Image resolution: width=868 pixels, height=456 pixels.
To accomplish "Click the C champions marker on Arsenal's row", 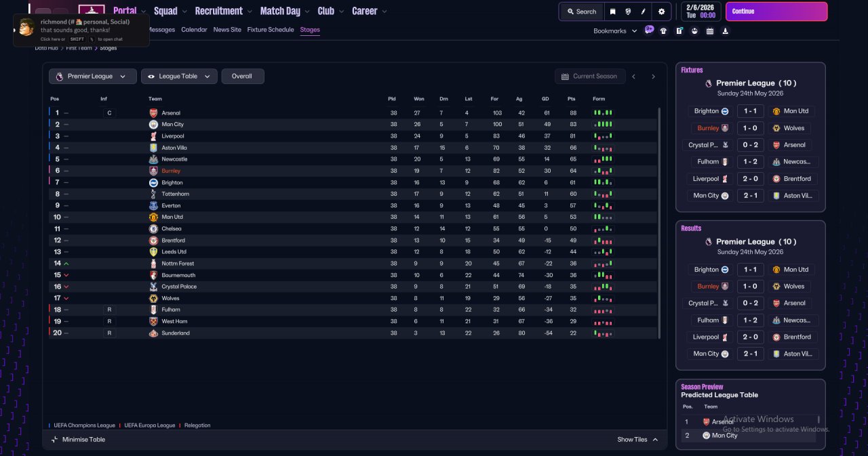I will tap(109, 113).
